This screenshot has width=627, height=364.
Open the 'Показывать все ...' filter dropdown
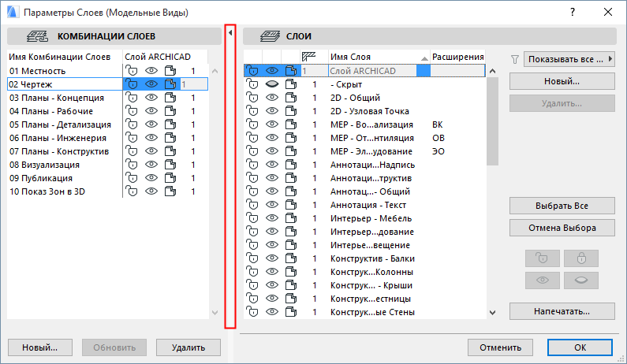click(x=569, y=59)
